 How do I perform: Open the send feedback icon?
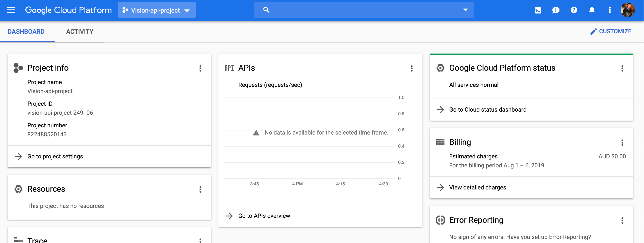[x=556, y=10]
